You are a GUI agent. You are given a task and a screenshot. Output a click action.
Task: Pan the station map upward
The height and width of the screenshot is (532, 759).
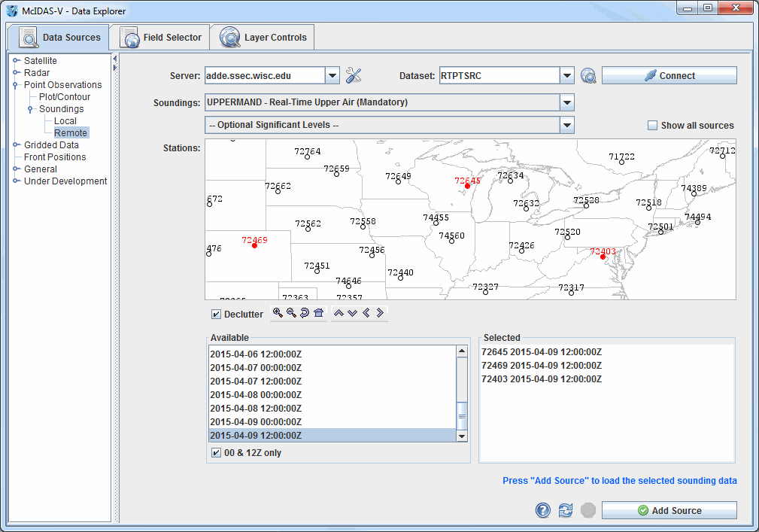click(339, 313)
